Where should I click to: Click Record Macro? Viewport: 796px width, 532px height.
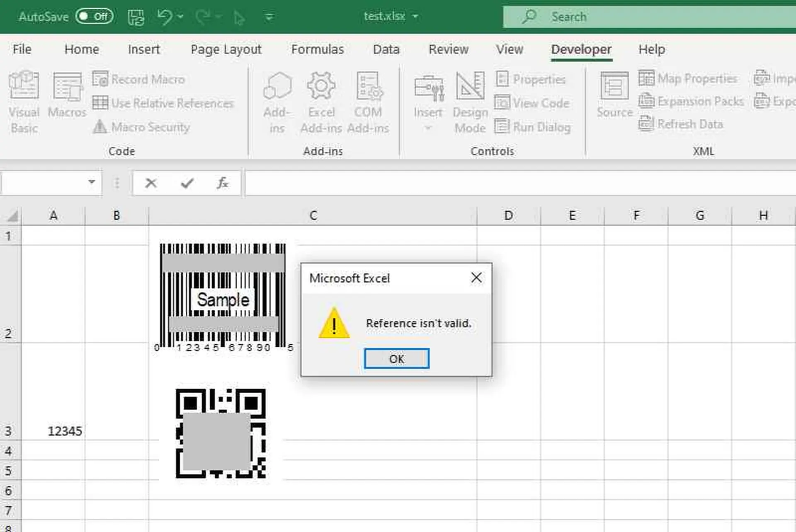138,79
